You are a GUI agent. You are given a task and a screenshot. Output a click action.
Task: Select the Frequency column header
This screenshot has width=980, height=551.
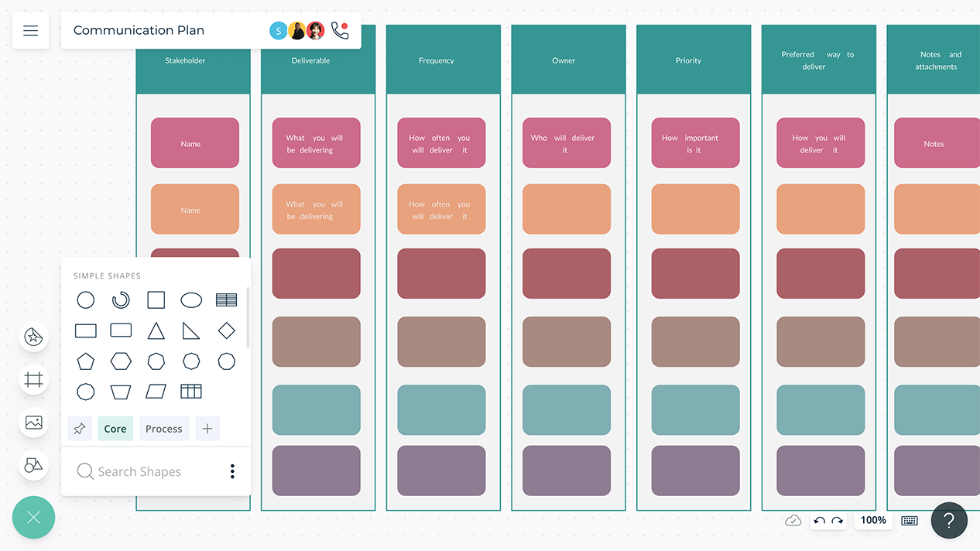tap(444, 60)
